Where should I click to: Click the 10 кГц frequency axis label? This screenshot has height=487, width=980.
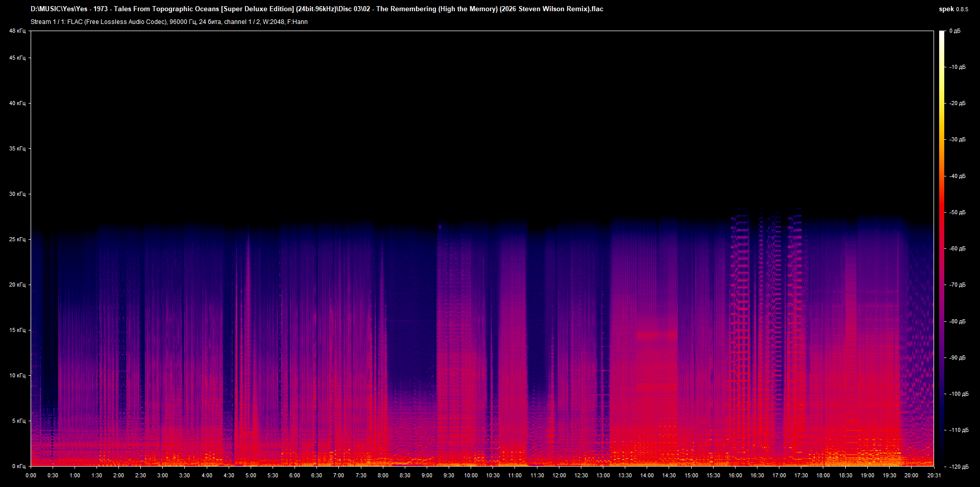(17, 376)
